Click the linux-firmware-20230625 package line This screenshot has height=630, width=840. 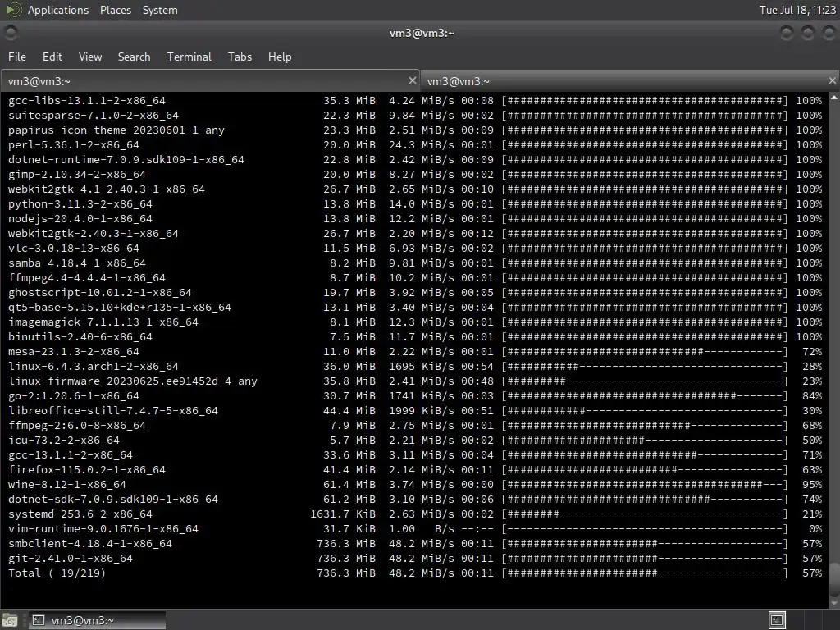414,381
